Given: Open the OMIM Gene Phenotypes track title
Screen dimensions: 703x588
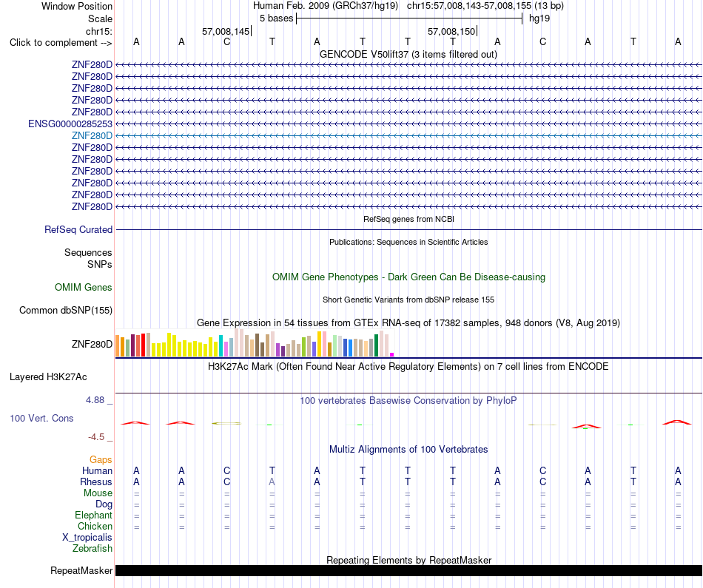Looking at the screenshot, I should (x=408, y=277).
